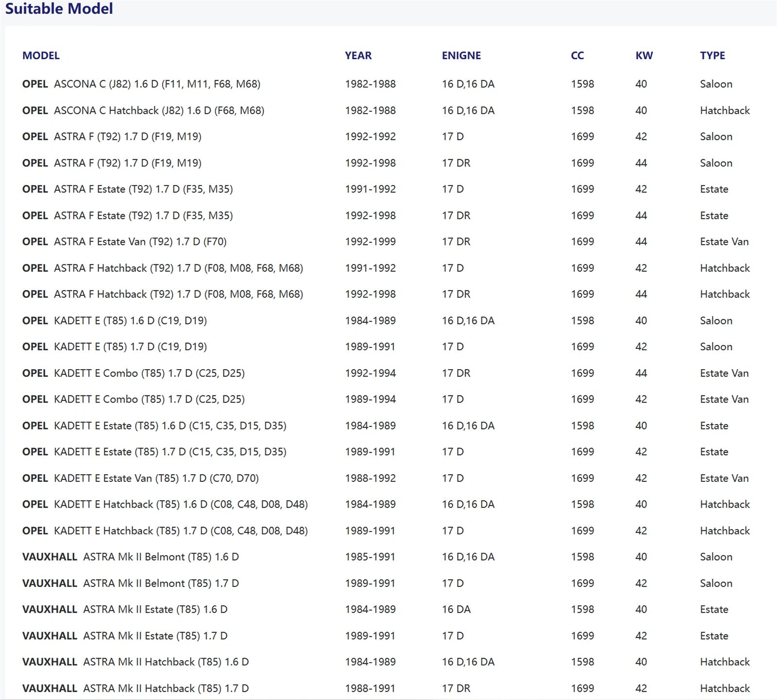Click year 1985-1991 cell
The height and width of the screenshot is (700, 777).
[x=370, y=557]
